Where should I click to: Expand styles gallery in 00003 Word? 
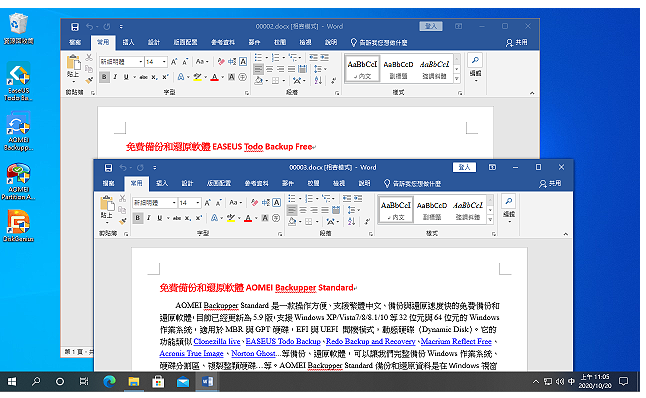(x=490, y=220)
